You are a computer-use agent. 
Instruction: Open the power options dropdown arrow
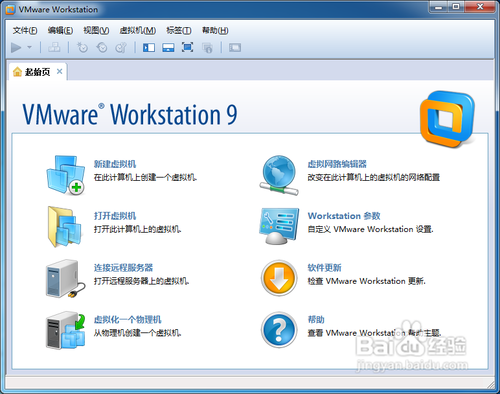[x=29, y=48]
